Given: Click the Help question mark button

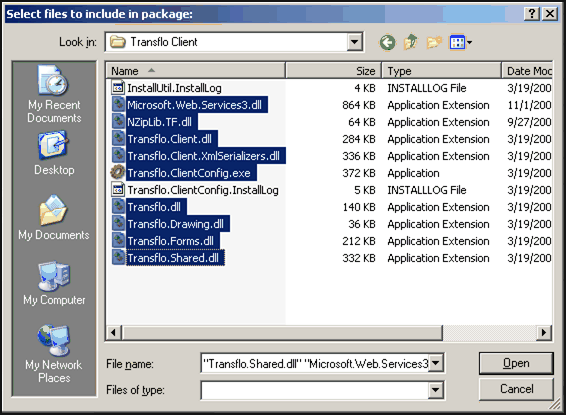Looking at the screenshot, I should tap(532, 14).
